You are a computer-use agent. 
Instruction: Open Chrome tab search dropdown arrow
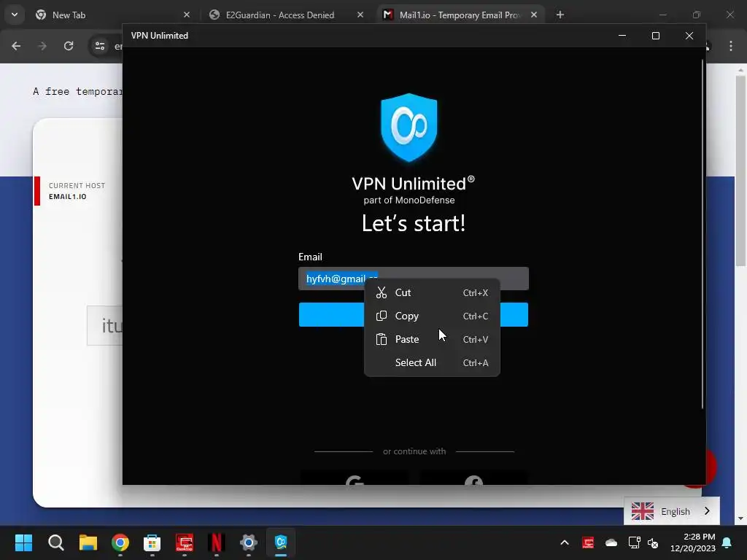tap(15, 15)
